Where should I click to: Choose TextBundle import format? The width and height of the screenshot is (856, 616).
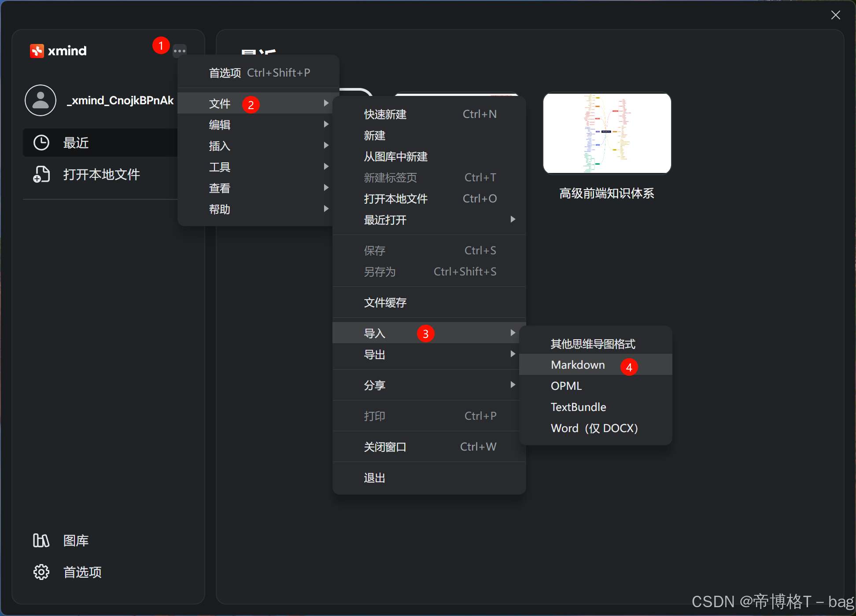578,407
